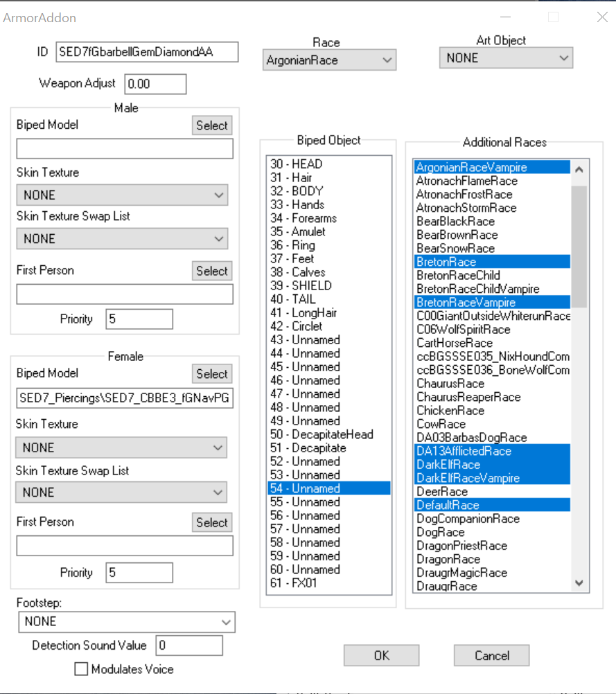Select DA13AfflictedRace in Additional Races
Viewport: 616px width, 694px height.
pyautogui.click(x=492, y=451)
